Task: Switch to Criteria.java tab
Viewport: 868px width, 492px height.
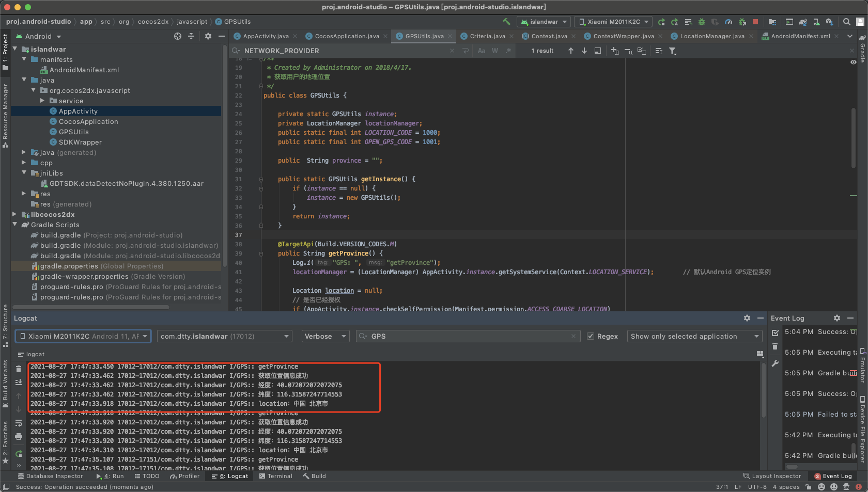Action: (x=487, y=36)
